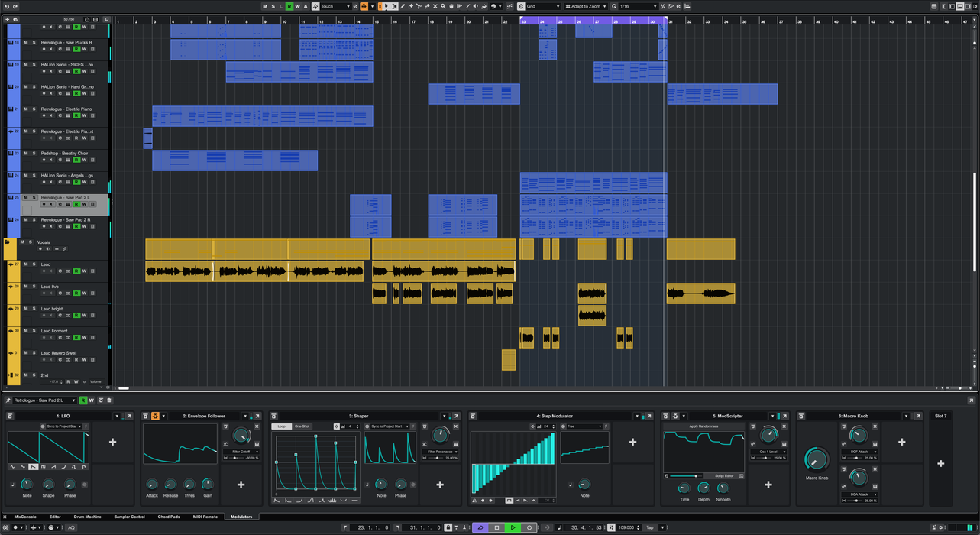Solo the Padshop Breathy Choir track
The height and width of the screenshot is (535, 980).
pos(34,153)
